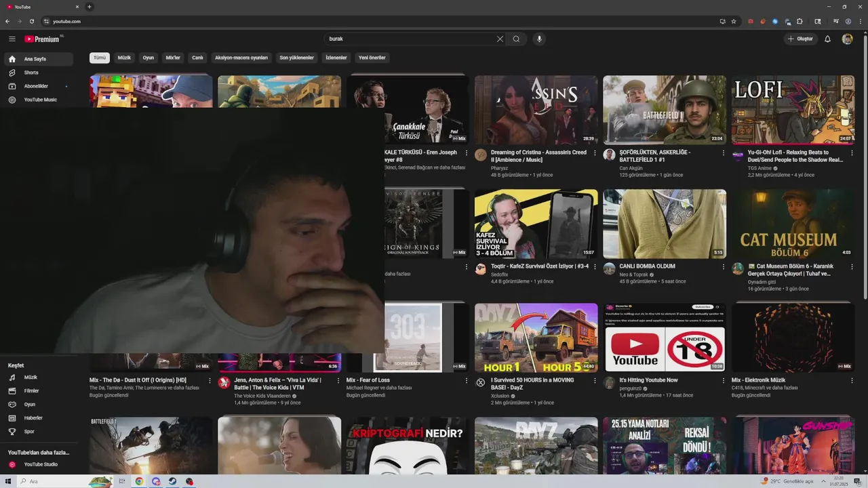This screenshot has width=868, height=488.
Task: Click the Chrome media control icon
Action: tap(835, 21)
